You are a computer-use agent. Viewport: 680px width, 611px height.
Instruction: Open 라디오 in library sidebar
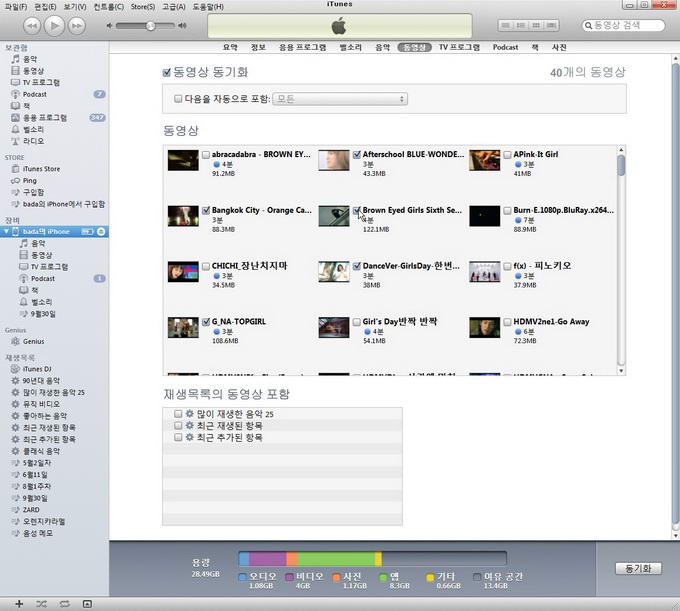coord(33,141)
